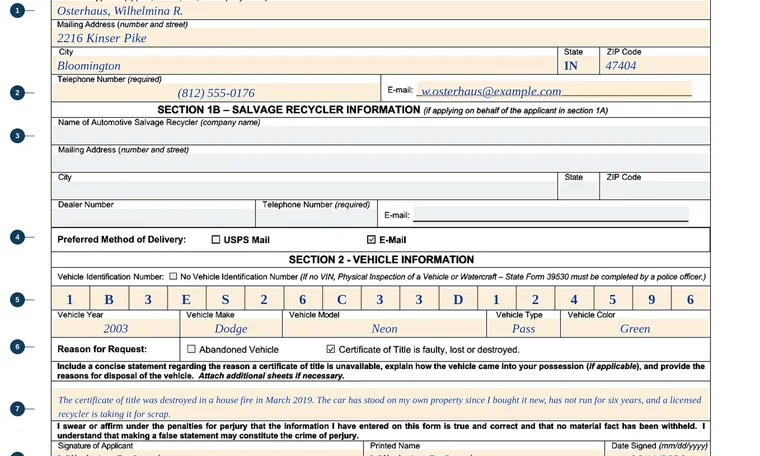The height and width of the screenshot is (456, 760).
Task: Select the VIN cell containing S
Action: point(225,299)
